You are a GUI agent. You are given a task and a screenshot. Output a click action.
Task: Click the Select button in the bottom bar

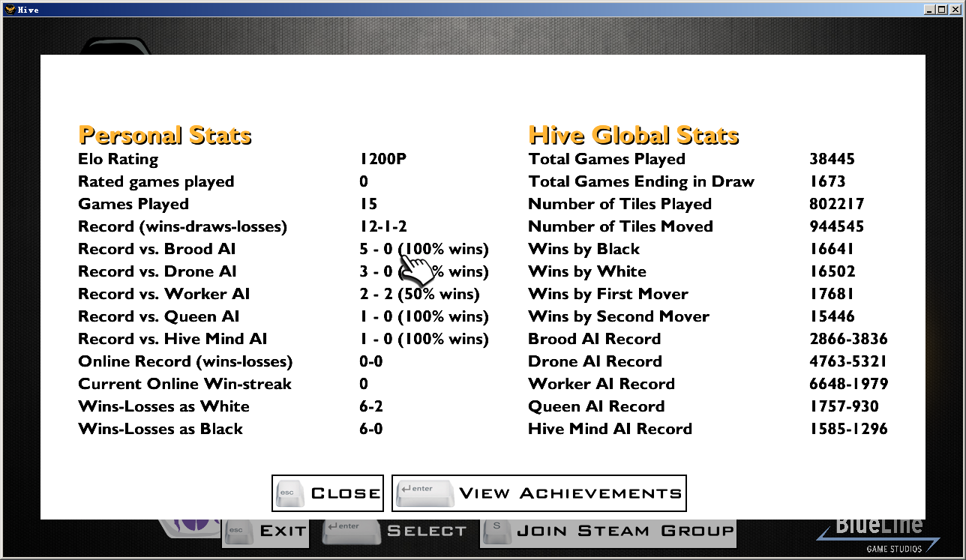(x=395, y=531)
